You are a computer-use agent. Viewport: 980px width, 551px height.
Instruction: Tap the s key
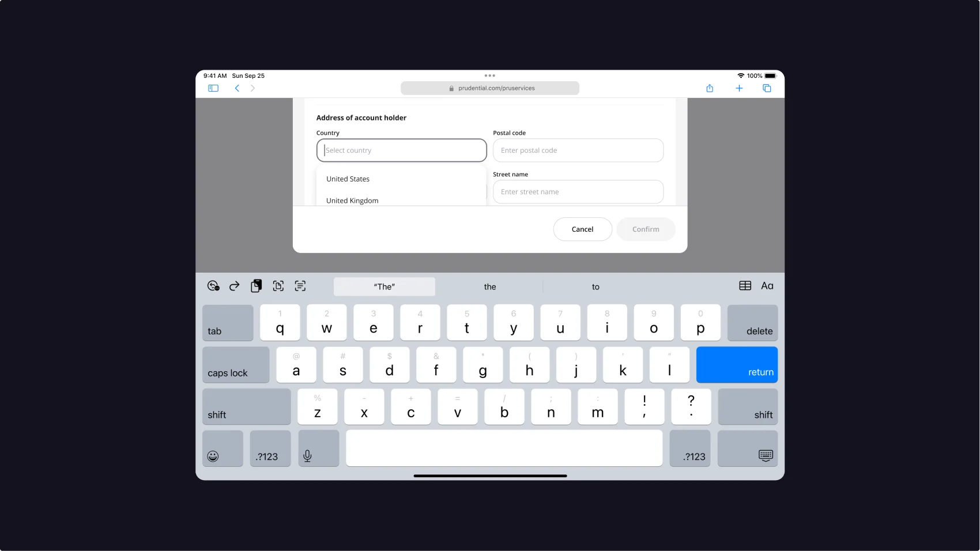pos(343,365)
